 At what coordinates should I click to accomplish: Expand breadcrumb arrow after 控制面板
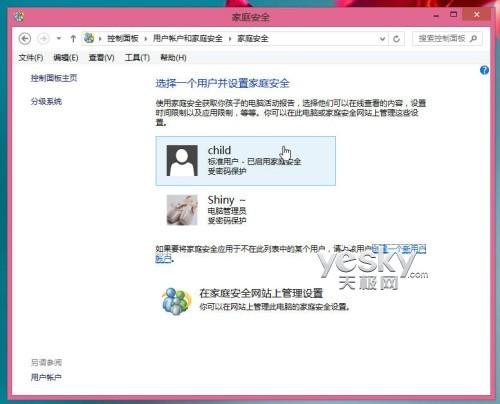click(x=146, y=39)
